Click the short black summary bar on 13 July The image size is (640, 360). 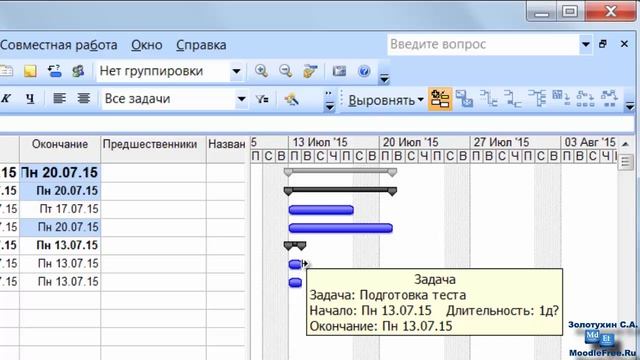click(x=295, y=245)
